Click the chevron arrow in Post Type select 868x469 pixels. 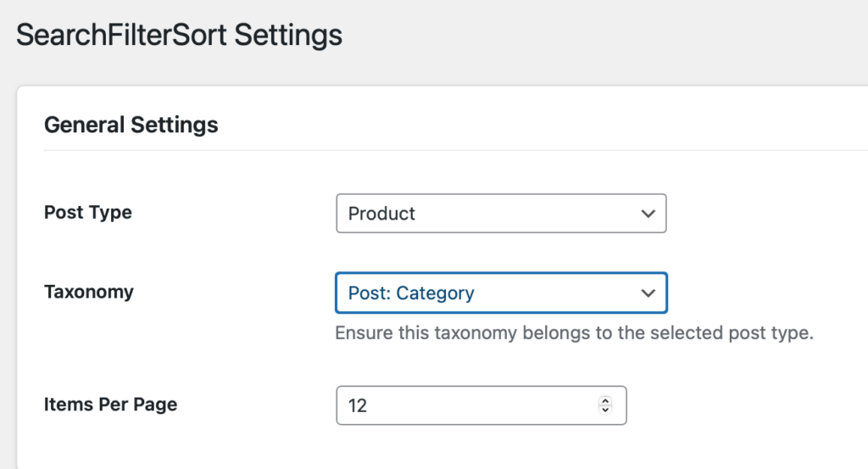tap(648, 214)
